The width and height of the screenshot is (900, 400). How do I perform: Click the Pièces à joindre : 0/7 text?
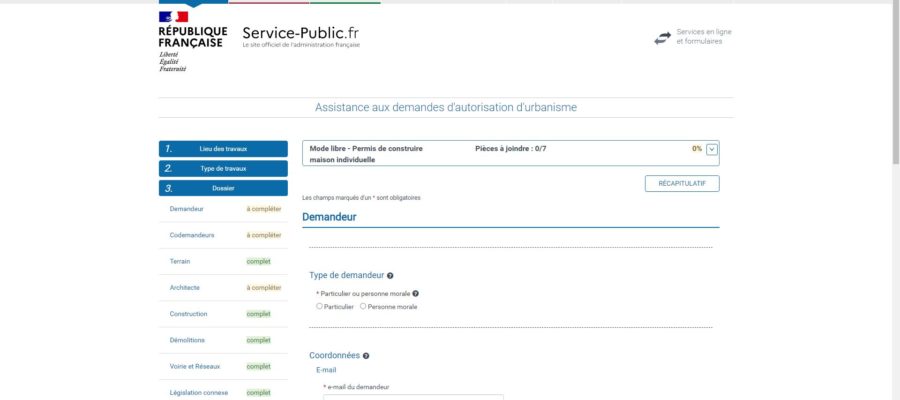click(x=511, y=149)
